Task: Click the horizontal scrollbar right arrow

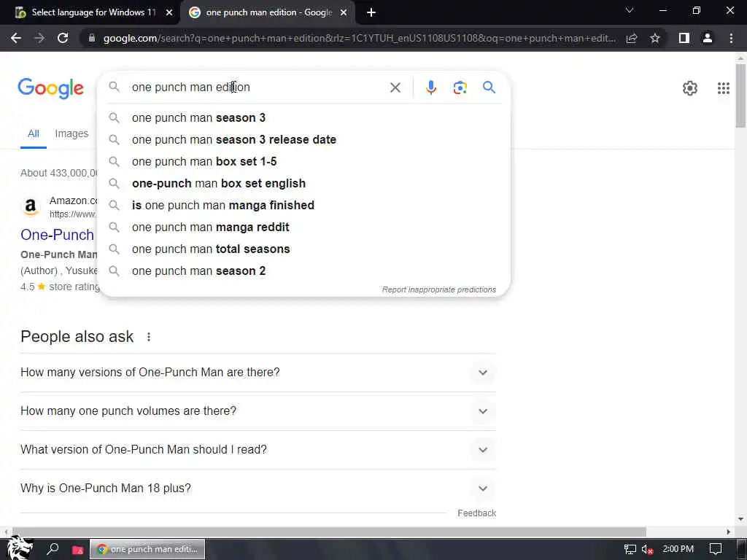Action: point(728,532)
